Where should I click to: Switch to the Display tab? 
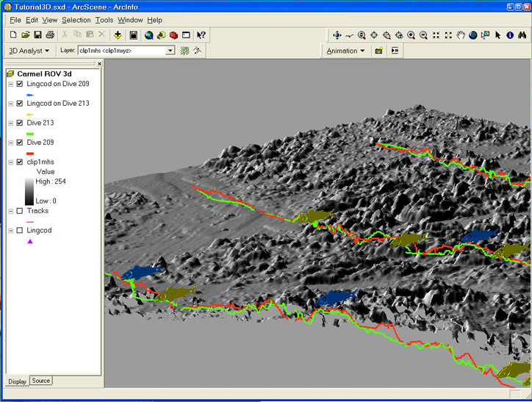click(x=18, y=381)
